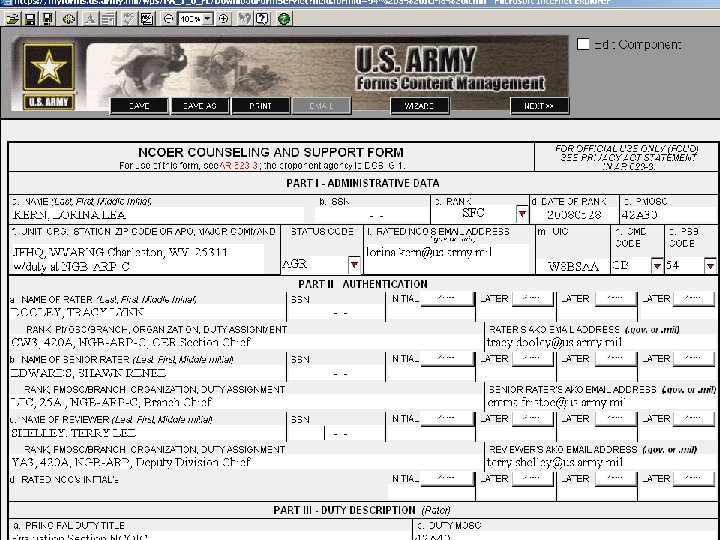Click the spell check ABC icon

pyautogui.click(x=128, y=19)
